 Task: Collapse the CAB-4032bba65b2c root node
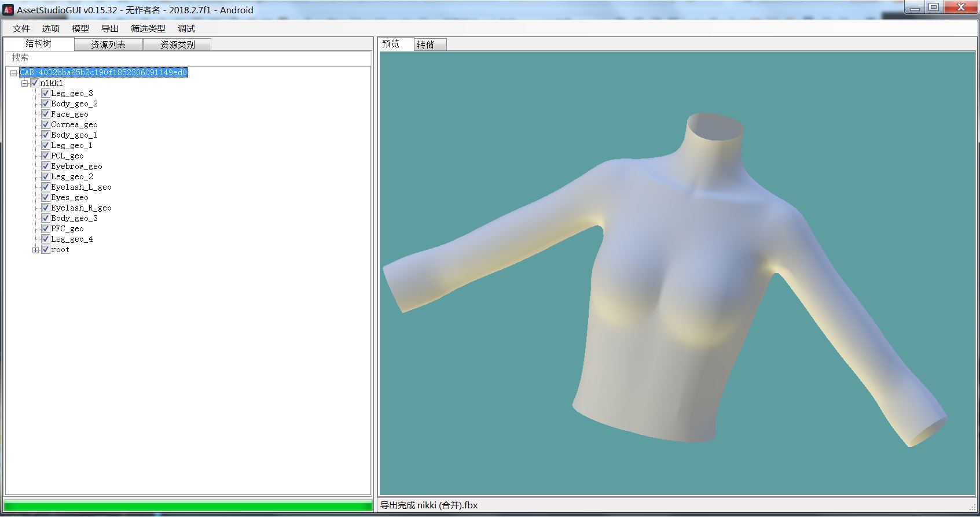(14, 73)
